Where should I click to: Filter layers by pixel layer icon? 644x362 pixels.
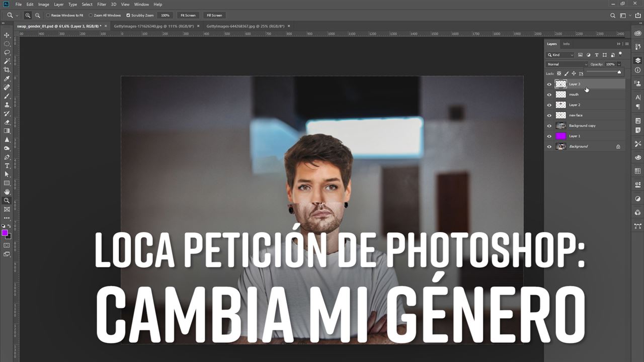(580, 55)
